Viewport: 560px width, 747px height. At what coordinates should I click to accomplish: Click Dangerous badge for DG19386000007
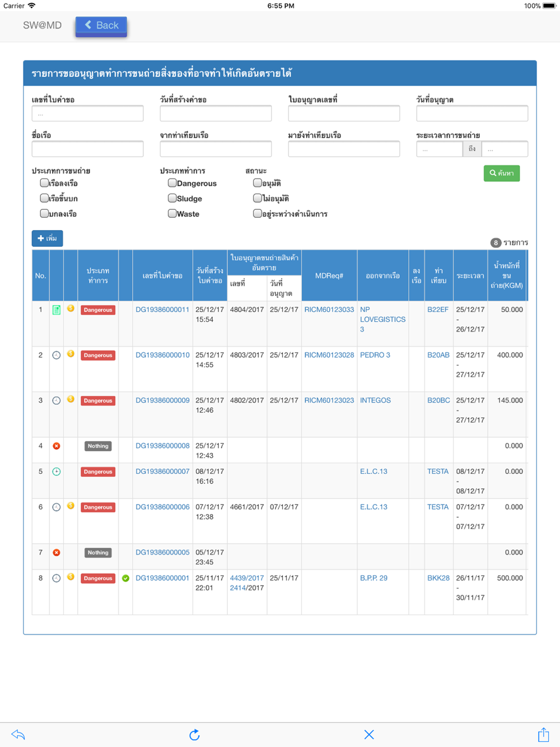pos(98,471)
